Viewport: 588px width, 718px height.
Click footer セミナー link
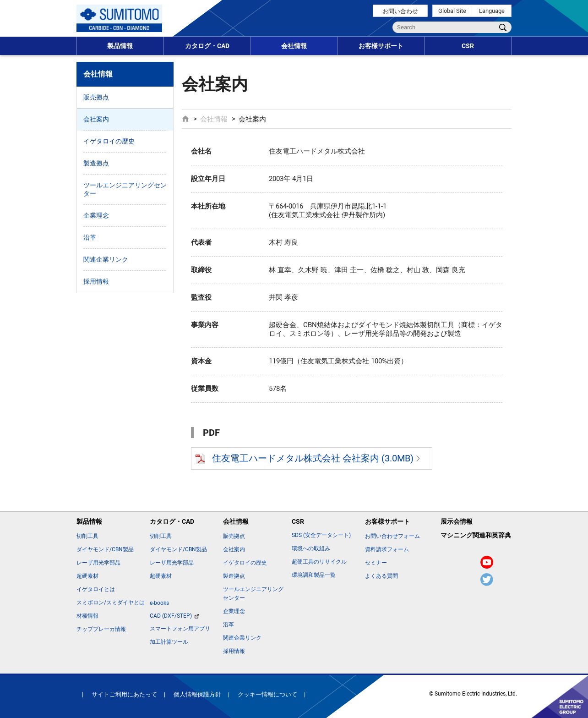coord(376,563)
